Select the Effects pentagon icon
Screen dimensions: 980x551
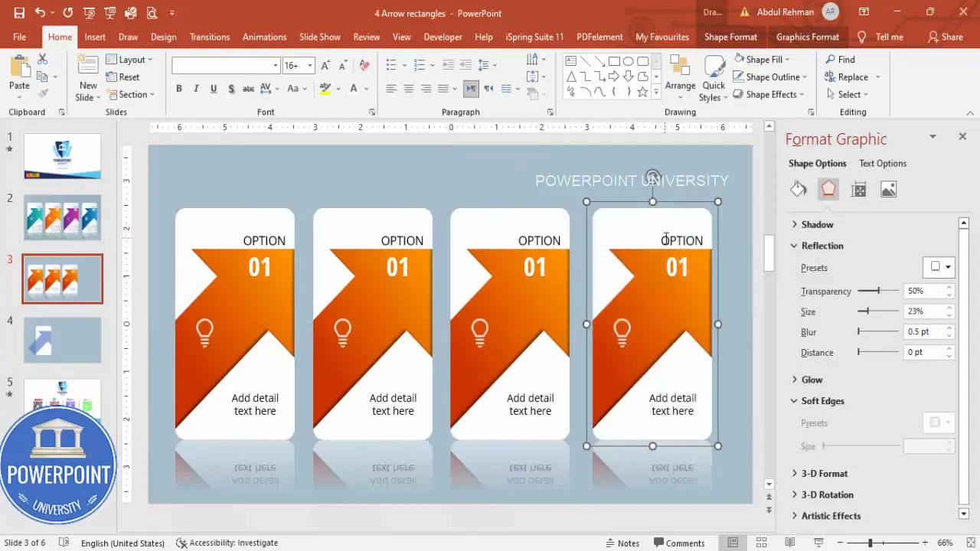(828, 189)
